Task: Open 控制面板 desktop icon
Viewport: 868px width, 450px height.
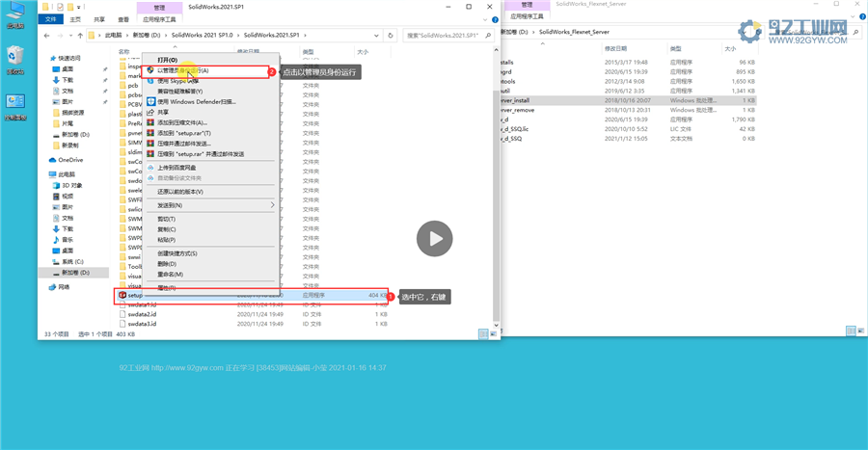Action: (x=14, y=107)
